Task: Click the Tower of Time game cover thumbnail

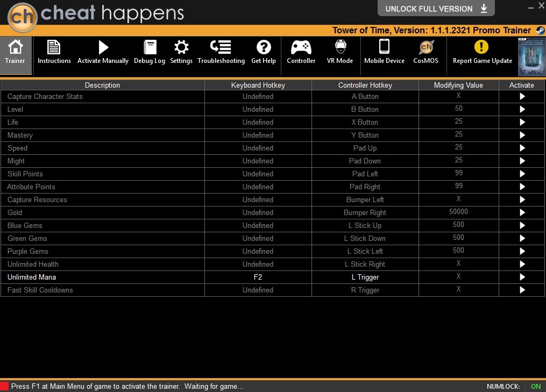Action: 531,57
